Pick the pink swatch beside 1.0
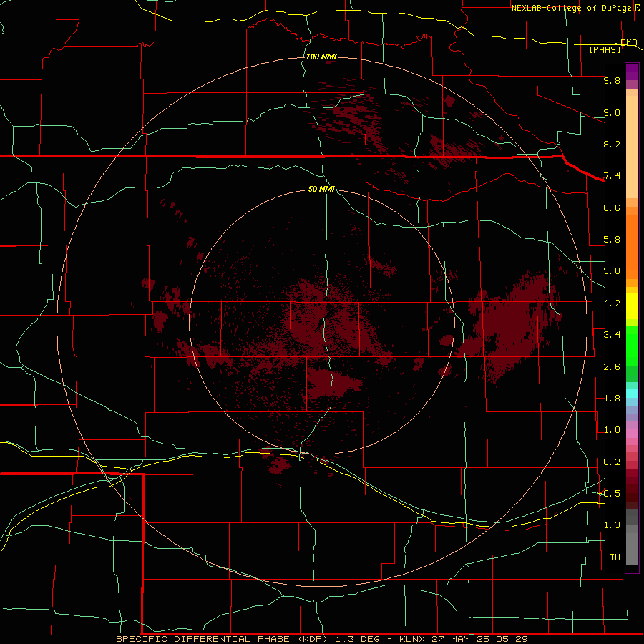644x644 pixels. 632,434
